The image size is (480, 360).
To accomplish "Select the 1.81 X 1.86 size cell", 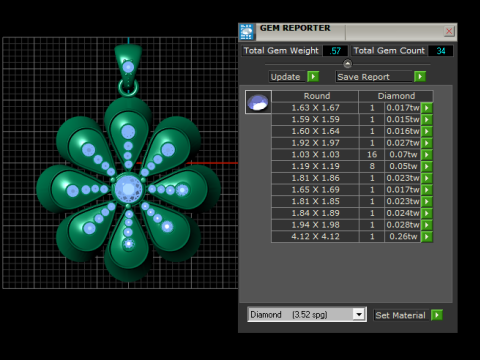I will [x=315, y=178].
